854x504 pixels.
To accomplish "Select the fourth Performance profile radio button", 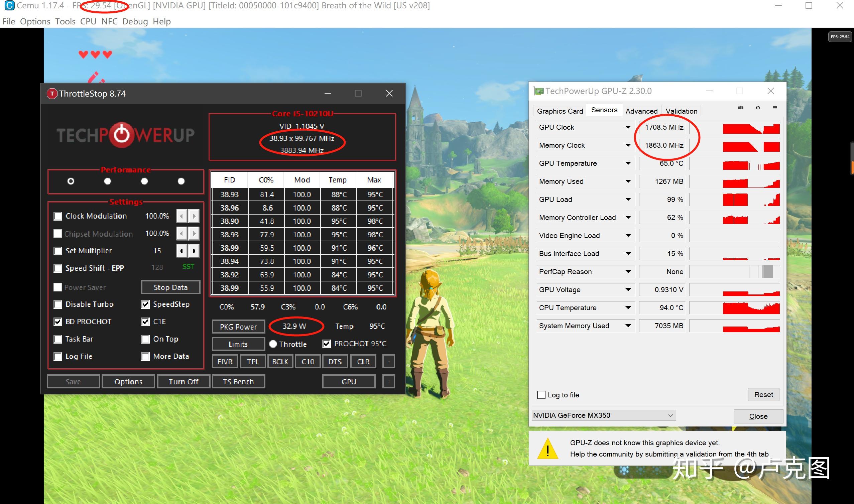I will click(181, 181).
